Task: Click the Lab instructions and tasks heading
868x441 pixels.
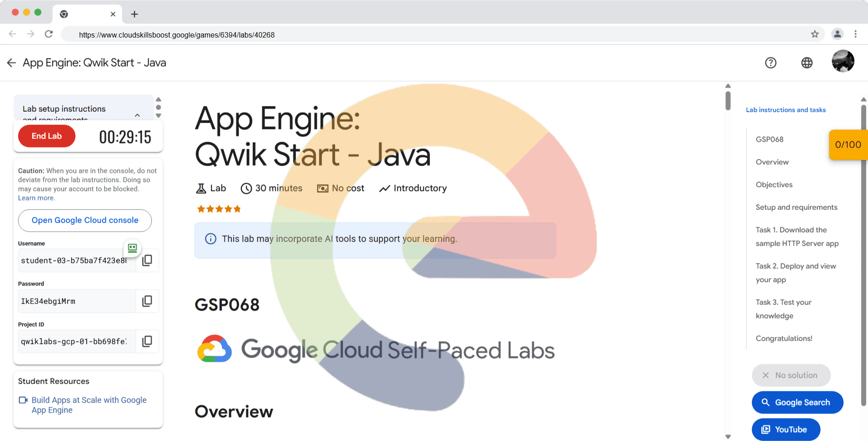Action: [786, 110]
